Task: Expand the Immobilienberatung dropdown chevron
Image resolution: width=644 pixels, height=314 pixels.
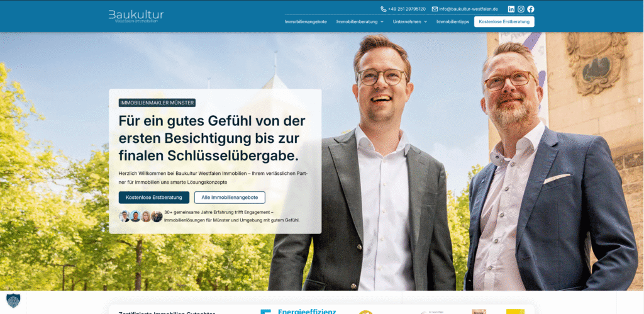Action: (x=382, y=22)
